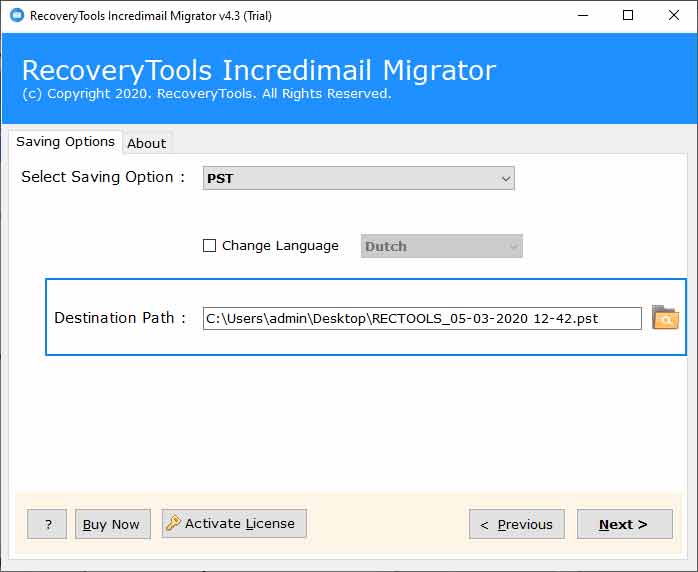Image resolution: width=698 pixels, height=572 pixels.
Task: Click the Destination Path label
Action: click(x=119, y=318)
